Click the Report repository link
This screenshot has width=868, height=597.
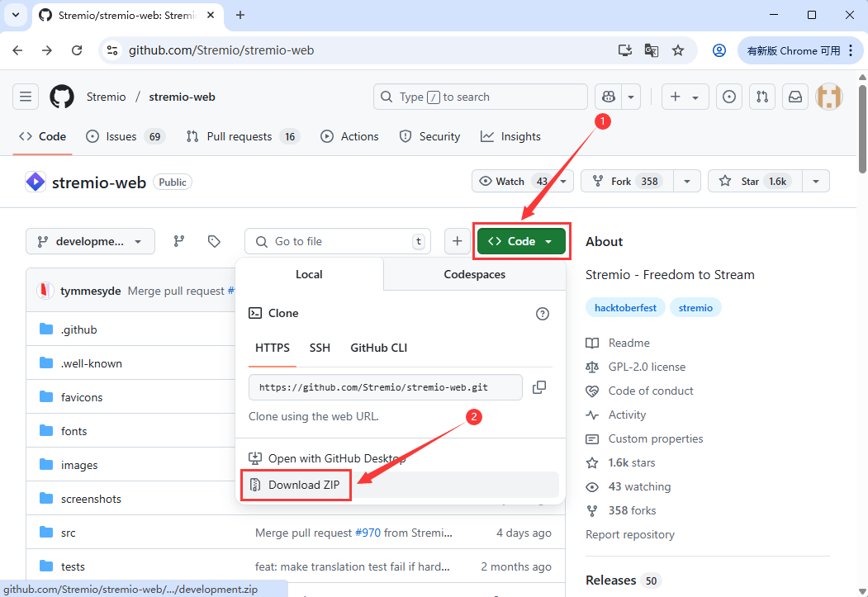pos(630,534)
